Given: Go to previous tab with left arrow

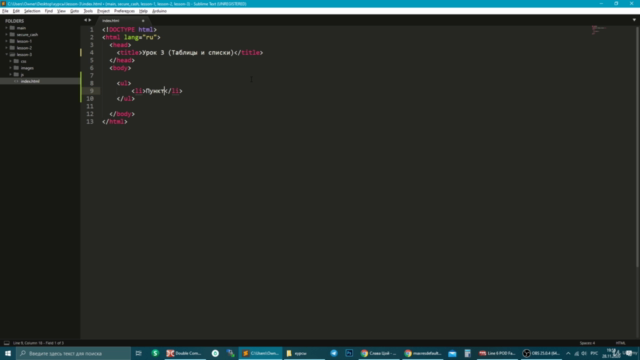Looking at the screenshot, I should (85, 20).
